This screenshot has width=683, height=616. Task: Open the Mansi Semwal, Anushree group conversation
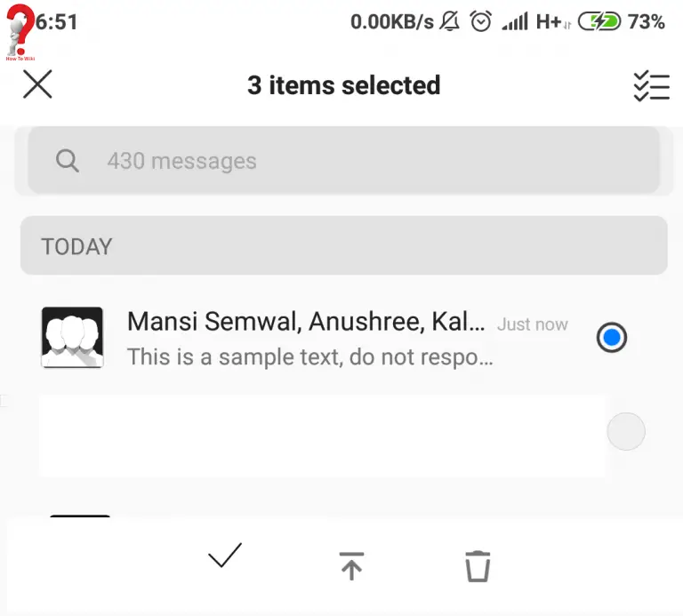coord(306,322)
